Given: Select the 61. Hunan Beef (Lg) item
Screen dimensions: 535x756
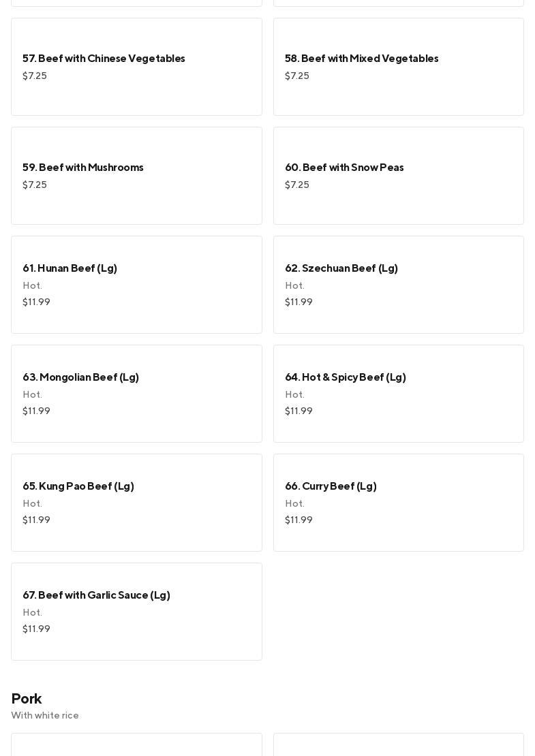Looking at the screenshot, I should pyautogui.click(x=136, y=285).
